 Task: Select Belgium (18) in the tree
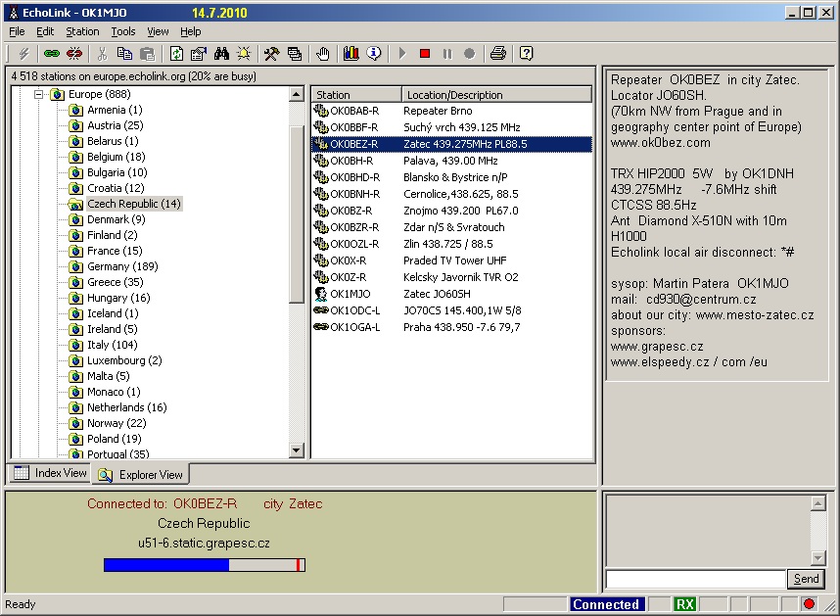(117, 157)
